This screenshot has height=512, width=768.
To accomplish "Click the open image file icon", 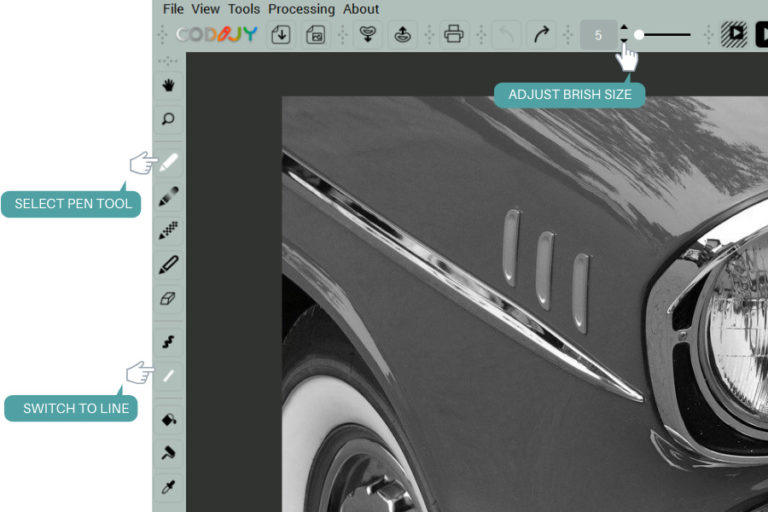I will [x=281, y=35].
